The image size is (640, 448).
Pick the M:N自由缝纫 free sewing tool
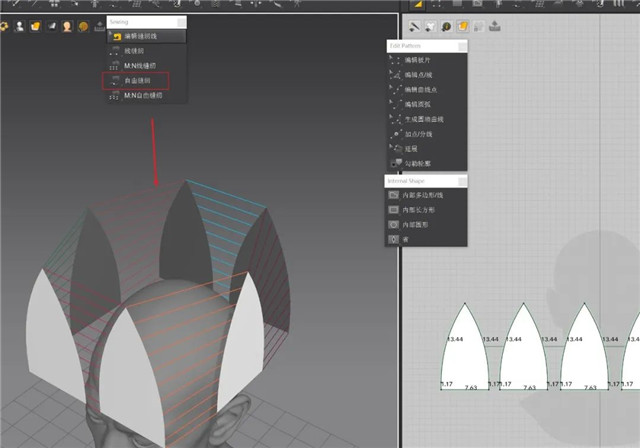140,95
